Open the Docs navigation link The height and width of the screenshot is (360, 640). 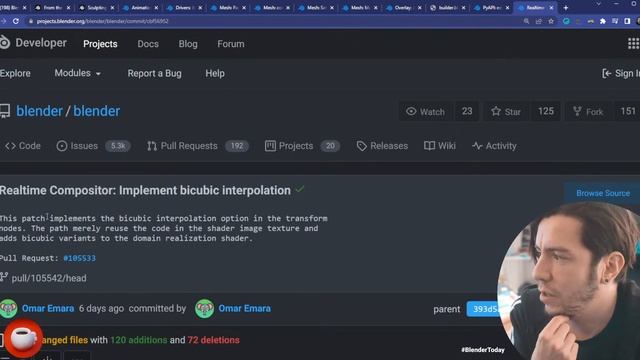tap(148, 44)
